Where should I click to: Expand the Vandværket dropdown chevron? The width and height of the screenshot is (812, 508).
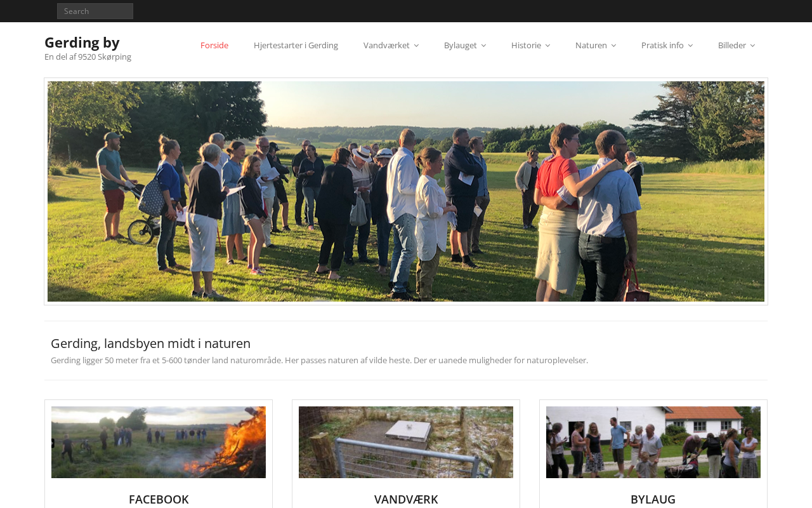coord(416,46)
